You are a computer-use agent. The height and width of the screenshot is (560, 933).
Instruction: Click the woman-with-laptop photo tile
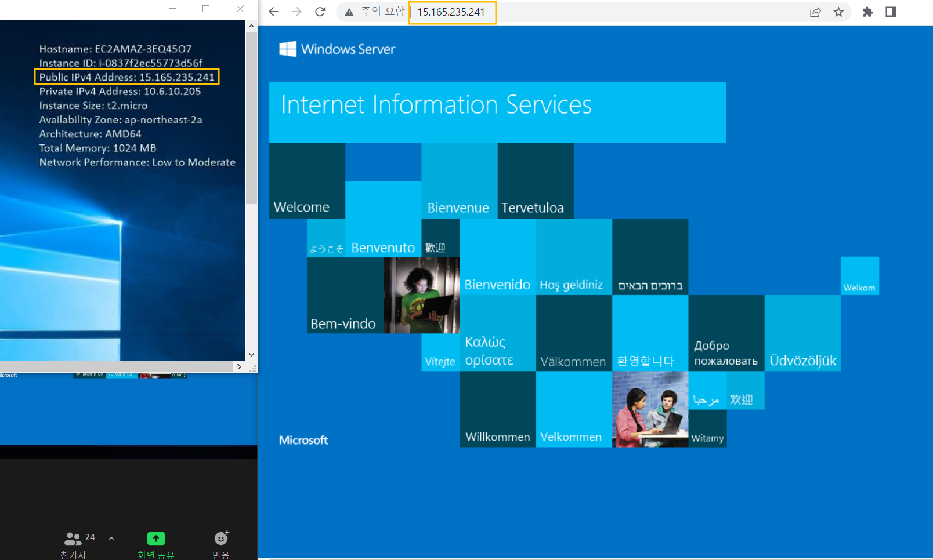tap(422, 296)
